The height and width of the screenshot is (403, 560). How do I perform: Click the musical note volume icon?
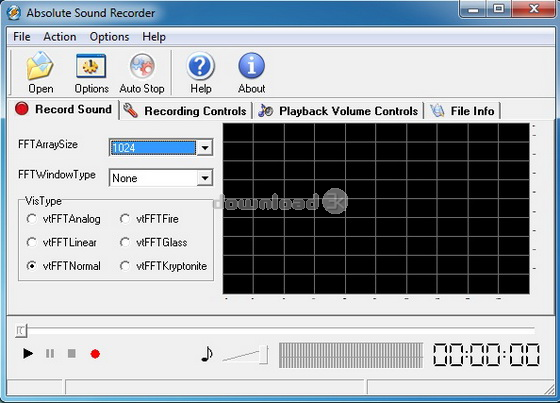(207, 354)
